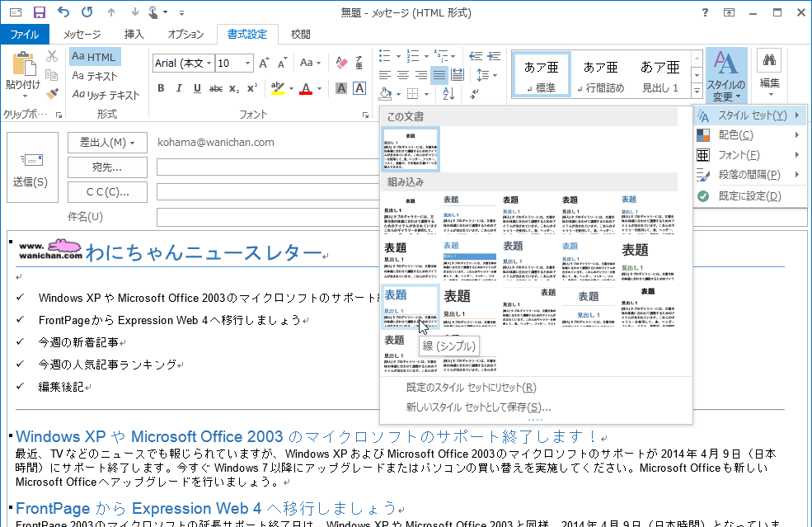The width and height of the screenshot is (812, 527).
Task: Clear all formatting with the eraser icon
Action: point(341,64)
